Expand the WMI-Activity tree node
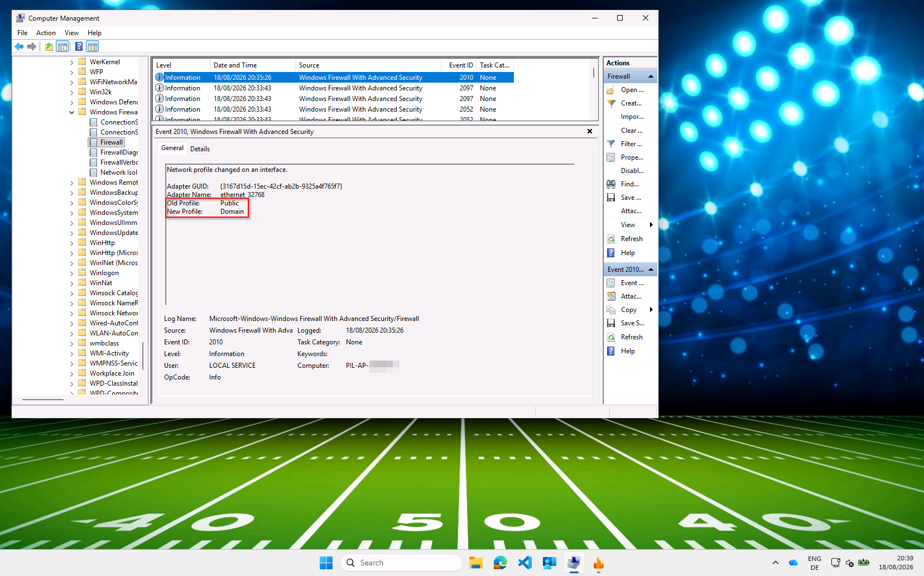 tap(72, 353)
